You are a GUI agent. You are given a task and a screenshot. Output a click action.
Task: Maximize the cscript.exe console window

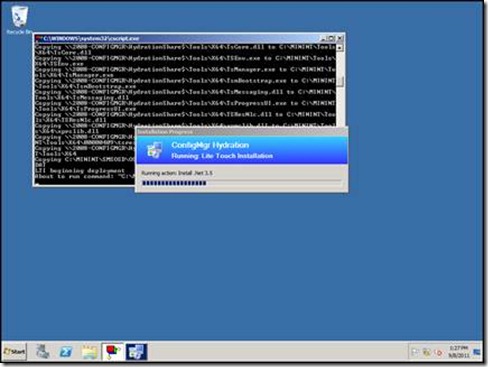click(x=331, y=39)
